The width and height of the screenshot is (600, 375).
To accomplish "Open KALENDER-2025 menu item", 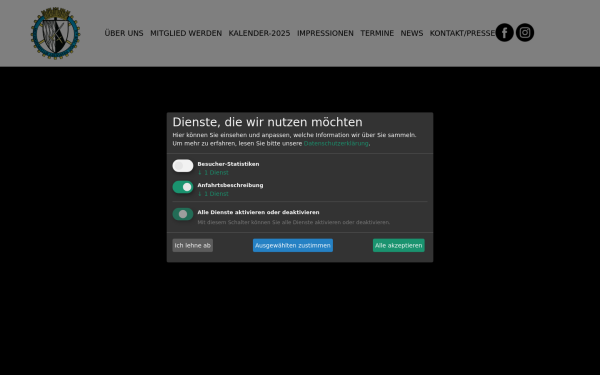I will pyautogui.click(x=259, y=33).
